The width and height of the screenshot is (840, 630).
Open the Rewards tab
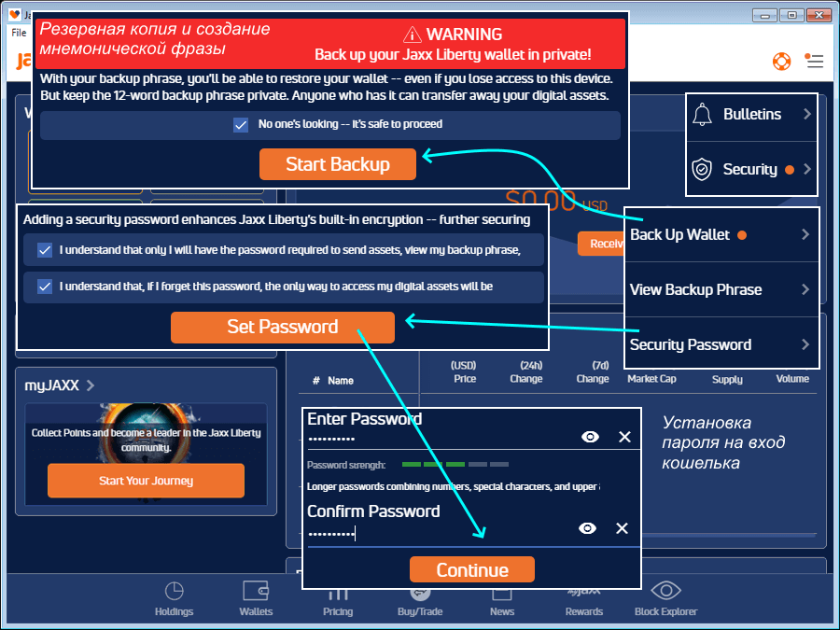[x=584, y=597]
